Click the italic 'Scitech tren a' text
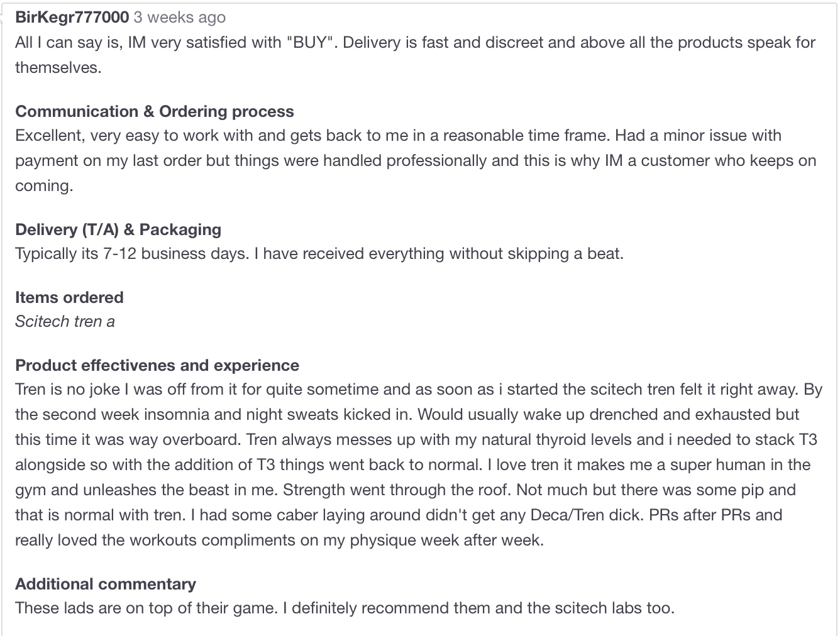 65,321
